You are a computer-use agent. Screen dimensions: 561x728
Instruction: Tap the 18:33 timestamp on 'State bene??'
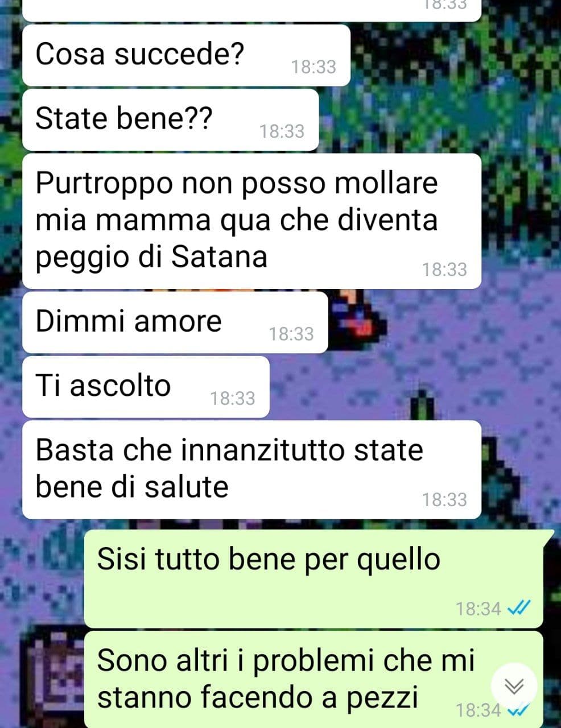click(x=282, y=131)
